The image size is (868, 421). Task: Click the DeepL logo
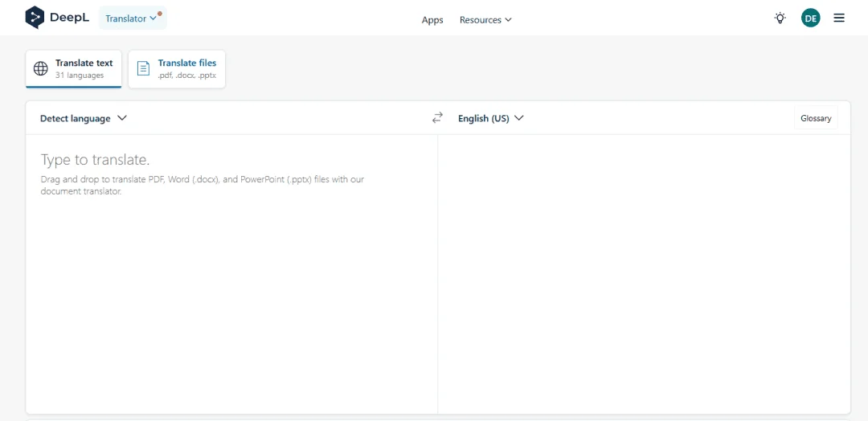(57, 18)
